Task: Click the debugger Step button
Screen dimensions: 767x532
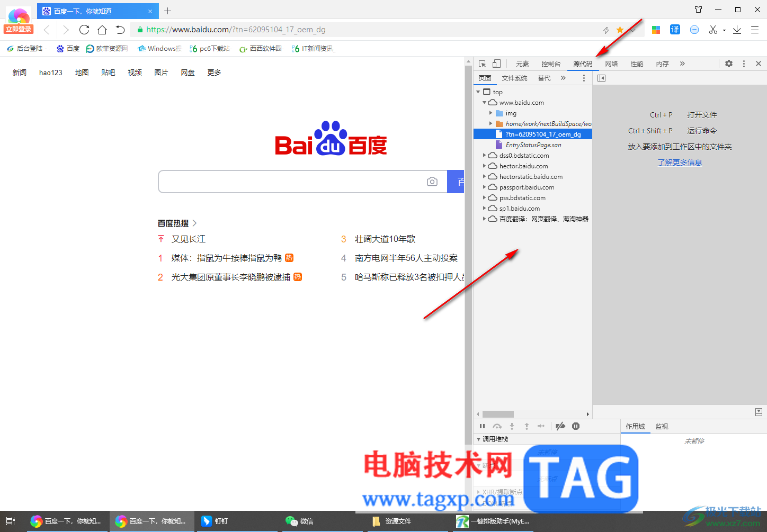Action: 541,426
